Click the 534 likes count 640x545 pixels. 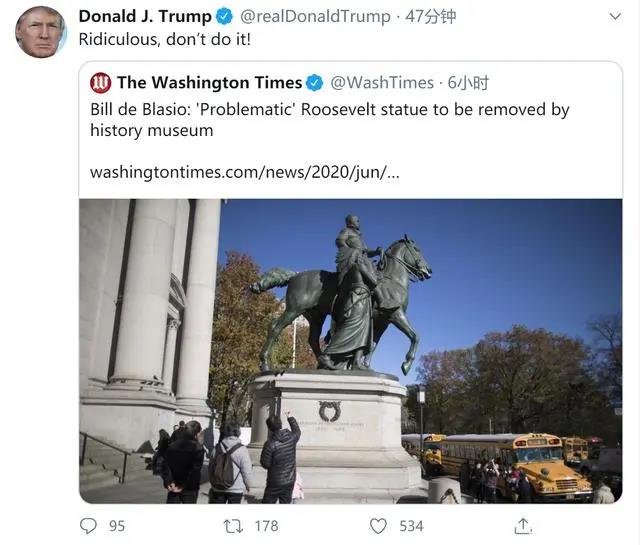[x=411, y=526]
